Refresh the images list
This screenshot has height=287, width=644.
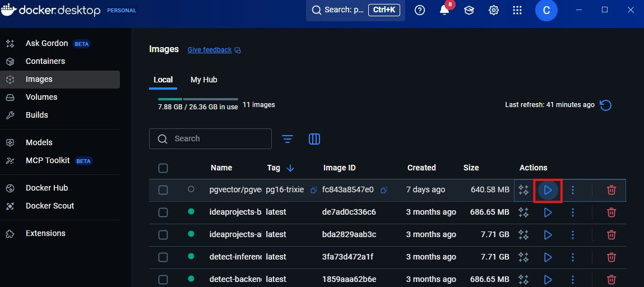click(x=606, y=105)
